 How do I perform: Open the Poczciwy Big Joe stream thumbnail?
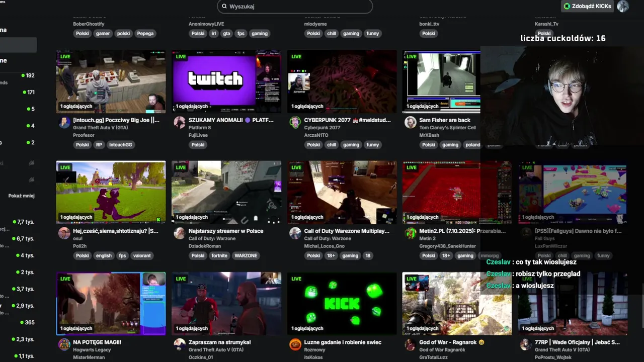tap(111, 81)
